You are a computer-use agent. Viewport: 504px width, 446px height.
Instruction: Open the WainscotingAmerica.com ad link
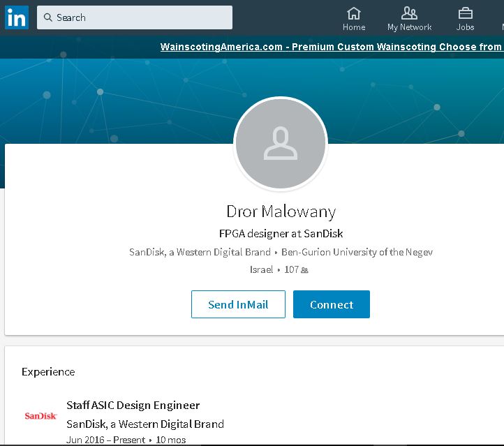click(x=331, y=47)
